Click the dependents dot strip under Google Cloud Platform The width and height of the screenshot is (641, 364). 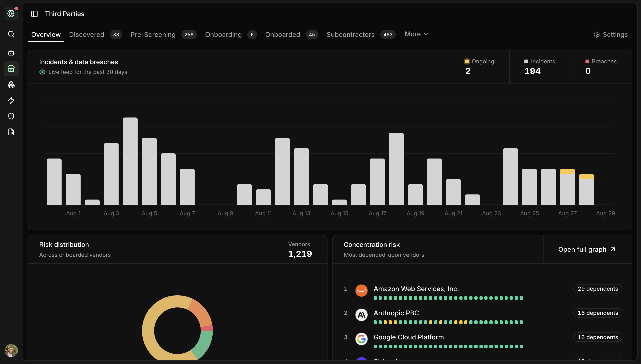coord(448,346)
